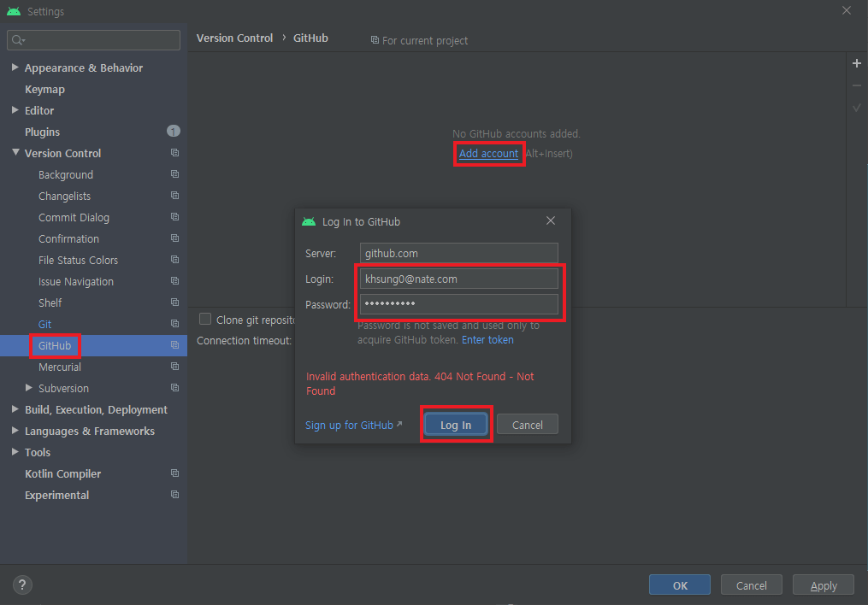Open the Keymap settings page
This screenshot has width=868, height=605.
point(44,90)
